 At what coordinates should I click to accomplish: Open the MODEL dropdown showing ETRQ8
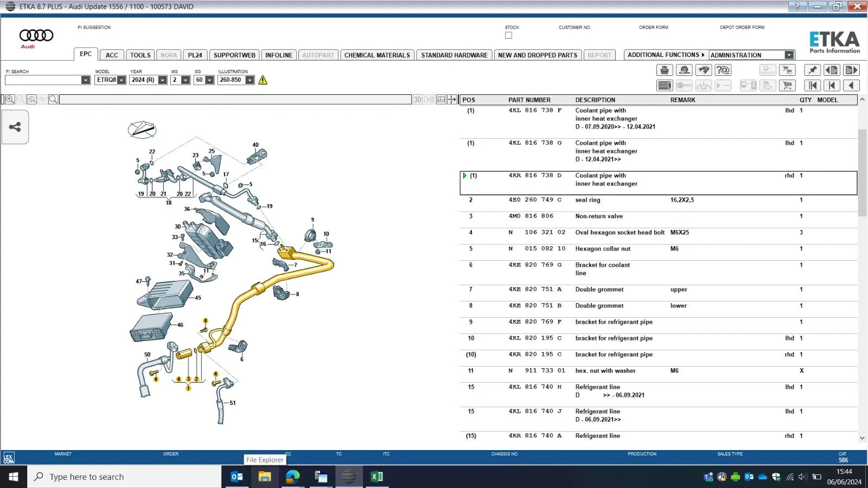click(122, 80)
